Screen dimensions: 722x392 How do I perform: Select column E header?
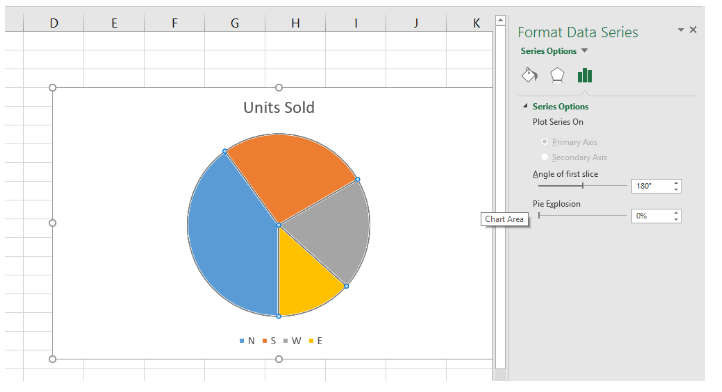pos(114,23)
